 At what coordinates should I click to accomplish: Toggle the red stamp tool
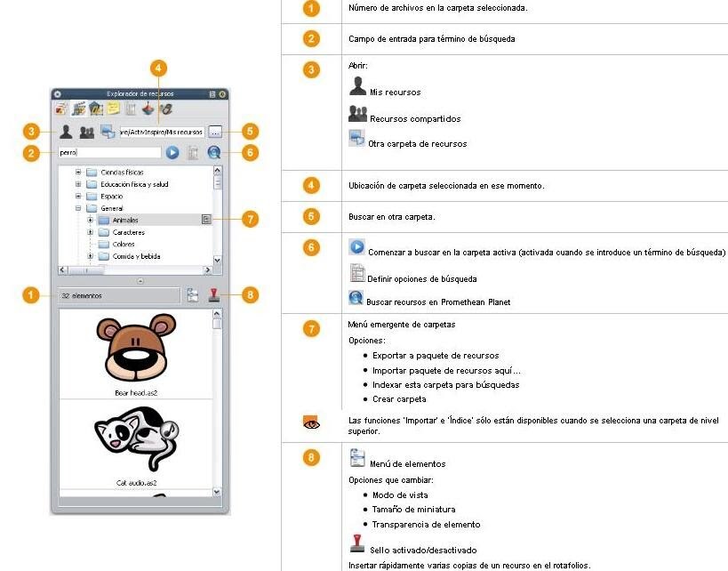pyautogui.click(x=213, y=295)
